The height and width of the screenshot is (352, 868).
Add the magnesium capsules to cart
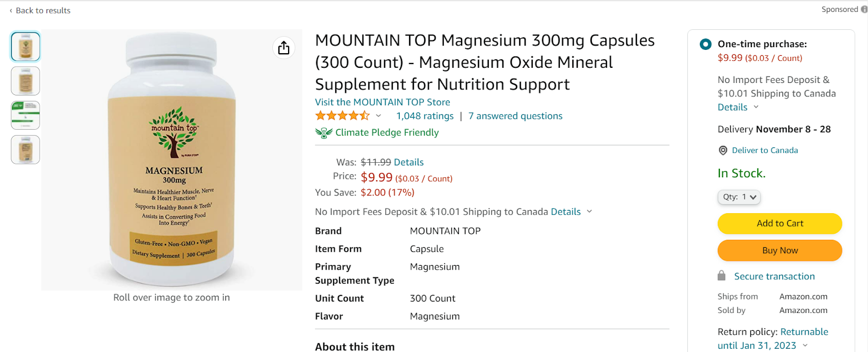780,223
